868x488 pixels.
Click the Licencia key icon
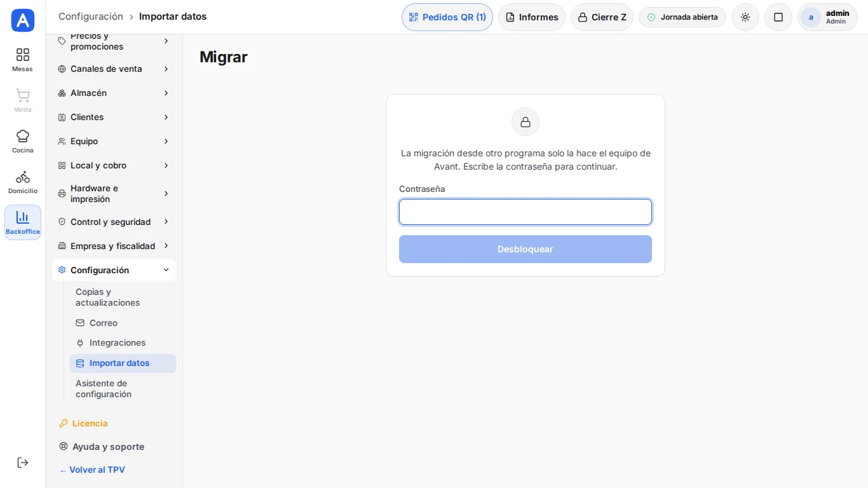pyautogui.click(x=64, y=423)
